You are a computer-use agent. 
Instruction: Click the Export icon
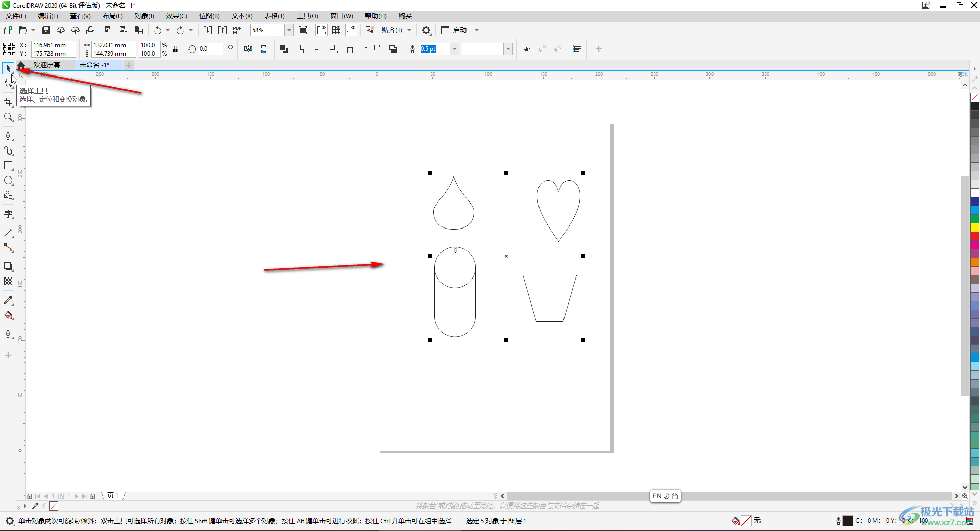coord(222,30)
